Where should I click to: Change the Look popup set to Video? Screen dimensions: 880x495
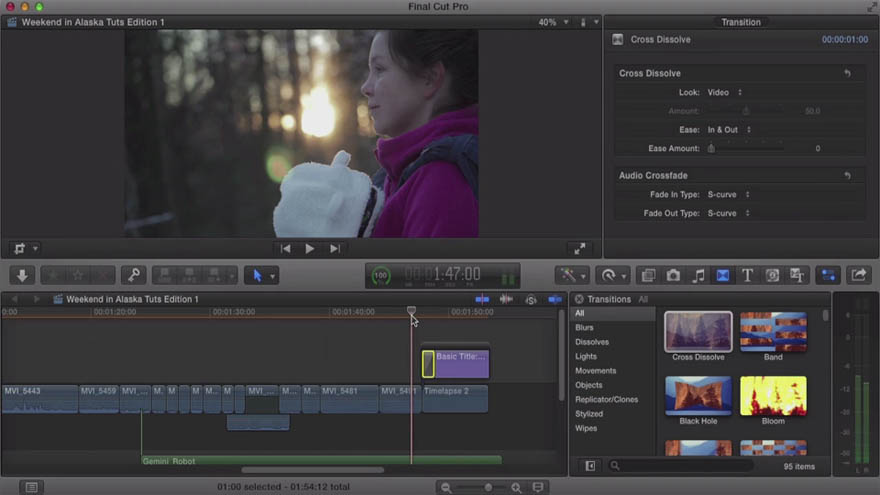(725, 92)
